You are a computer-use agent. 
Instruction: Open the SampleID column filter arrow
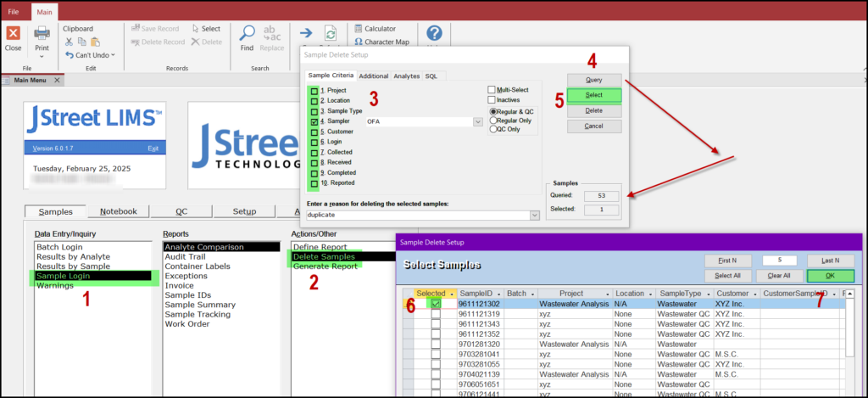(499, 294)
